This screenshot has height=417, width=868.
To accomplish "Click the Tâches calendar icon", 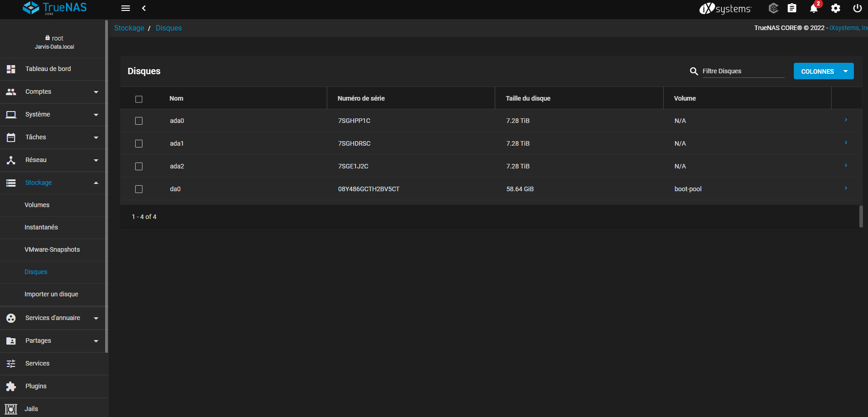I will 11,137.
